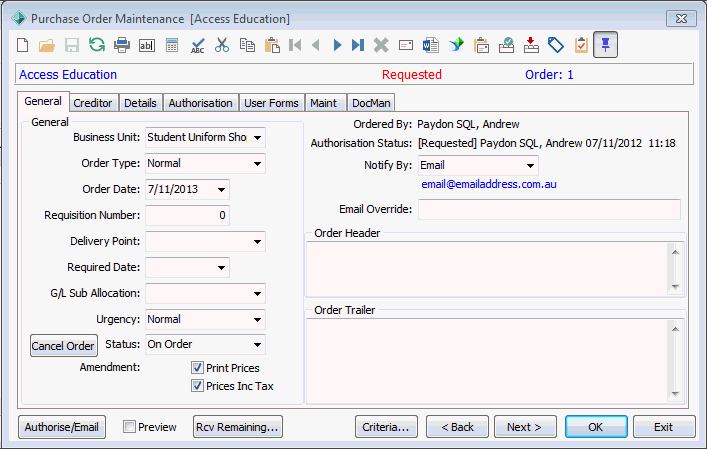Click the Exit button
This screenshot has height=449, width=707.
click(x=664, y=427)
